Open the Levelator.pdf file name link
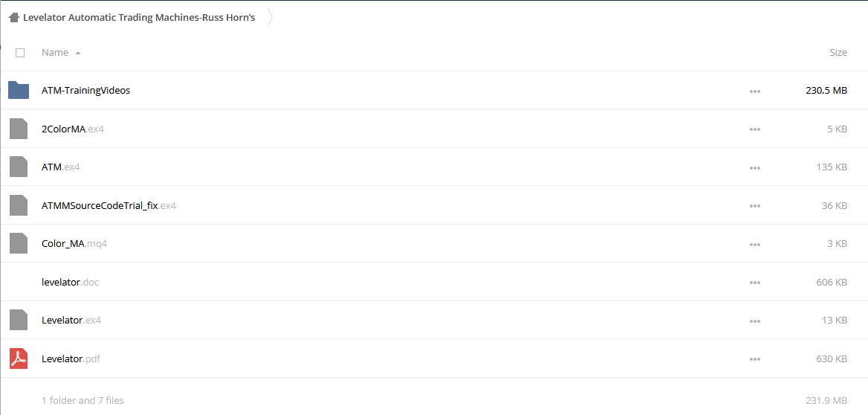Viewport: 868px width, 415px height. (x=71, y=358)
